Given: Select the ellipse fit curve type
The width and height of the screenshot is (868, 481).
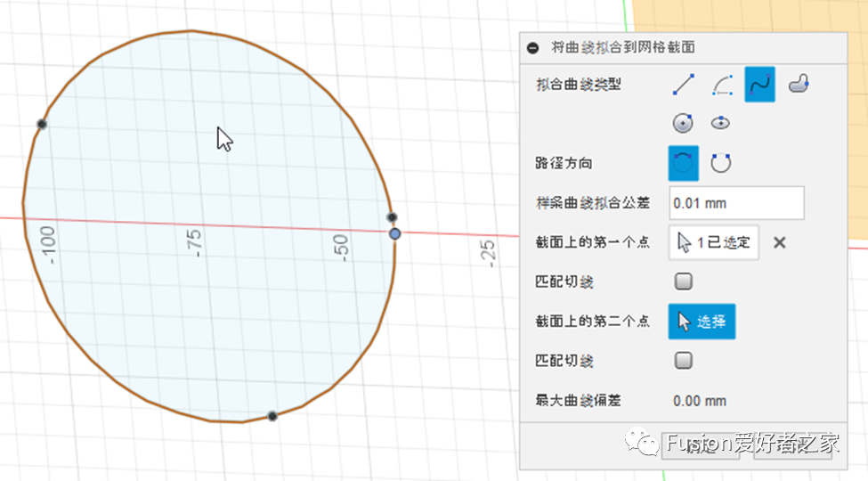Looking at the screenshot, I should [720, 123].
